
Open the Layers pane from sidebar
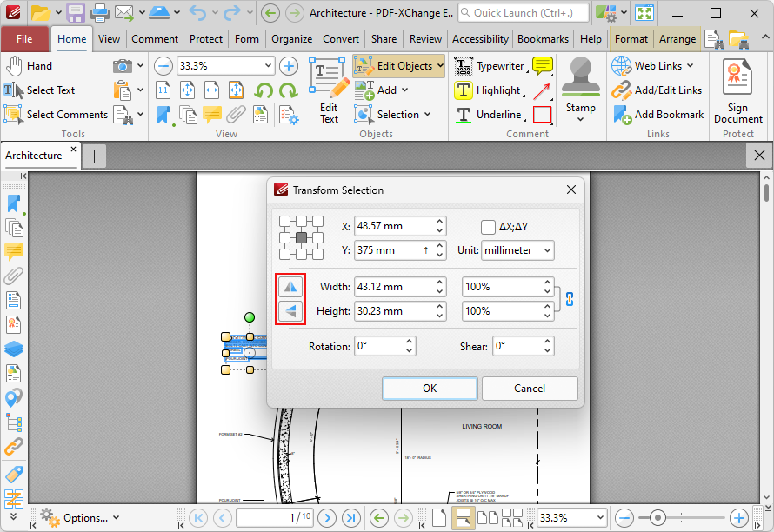coord(14,349)
